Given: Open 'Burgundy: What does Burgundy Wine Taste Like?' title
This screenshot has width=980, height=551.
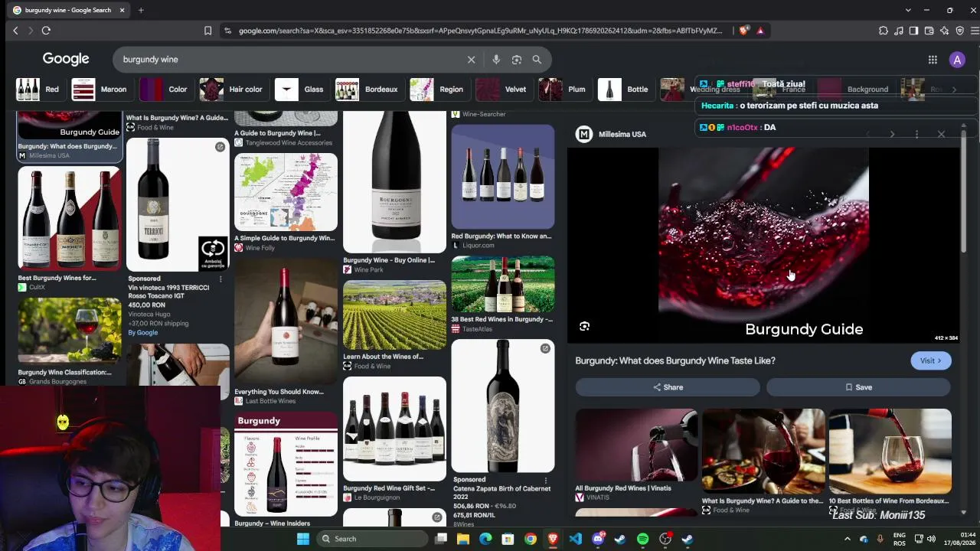Looking at the screenshot, I should coord(675,360).
